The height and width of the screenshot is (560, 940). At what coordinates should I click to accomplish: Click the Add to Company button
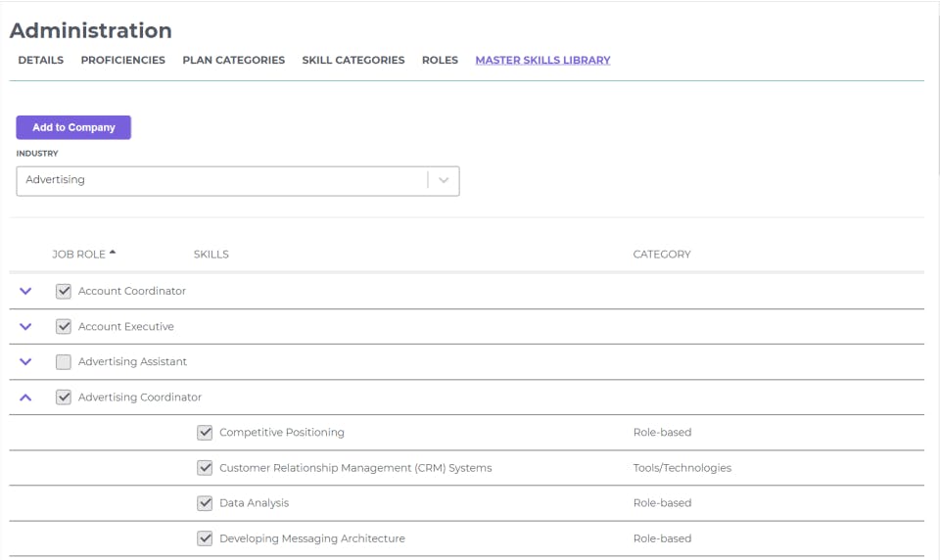tap(73, 127)
